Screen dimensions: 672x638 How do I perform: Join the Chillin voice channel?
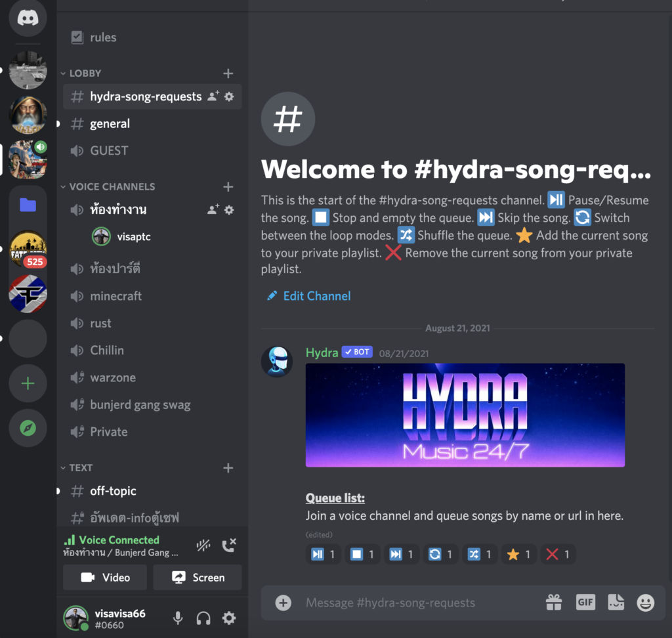pos(152,351)
